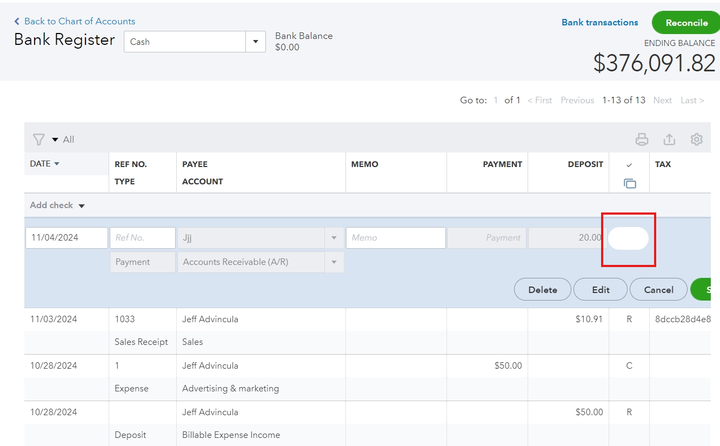This screenshot has height=446, width=720.
Task: Click into the Memo input field
Action: tap(395, 238)
